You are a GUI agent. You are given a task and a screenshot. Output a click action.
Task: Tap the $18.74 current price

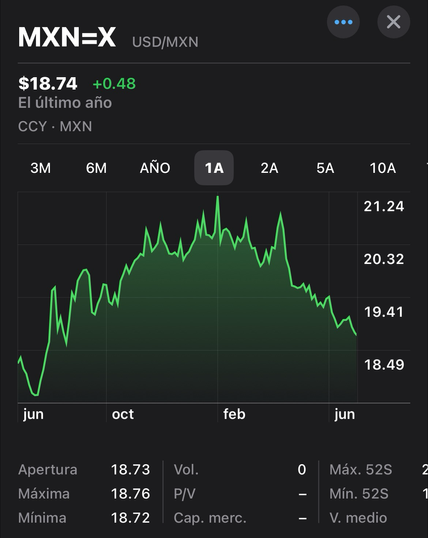(x=48, y=84)
